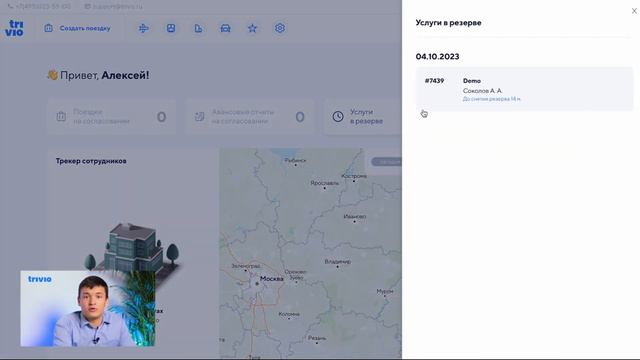Open 'Авансовые отчеты на согласовании' card
Image resolution: width=640 pixels, height=360 pixels.
pyautogui.click(x=249, y=116)
